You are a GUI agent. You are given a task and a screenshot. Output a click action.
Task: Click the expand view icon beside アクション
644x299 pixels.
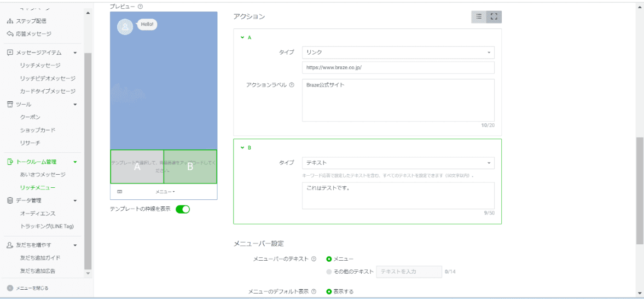pos(494,17)
